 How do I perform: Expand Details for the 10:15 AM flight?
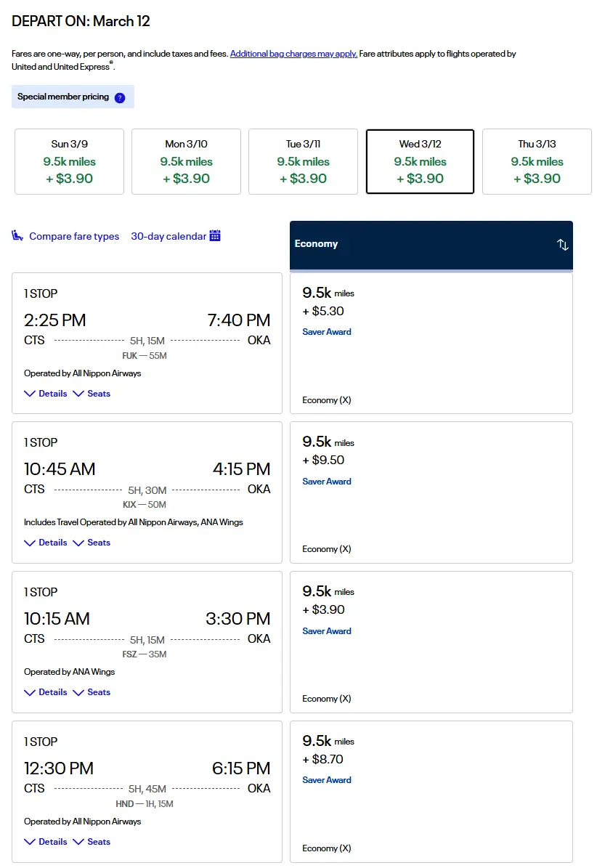tap(46, 692)
